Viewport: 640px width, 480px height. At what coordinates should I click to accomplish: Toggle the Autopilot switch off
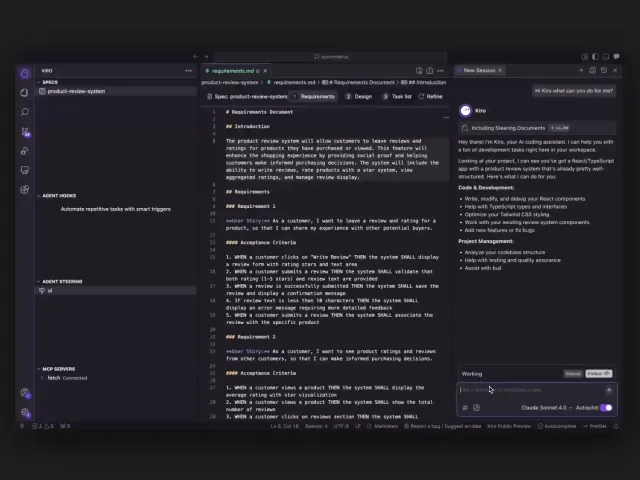(x=606, y=408)
